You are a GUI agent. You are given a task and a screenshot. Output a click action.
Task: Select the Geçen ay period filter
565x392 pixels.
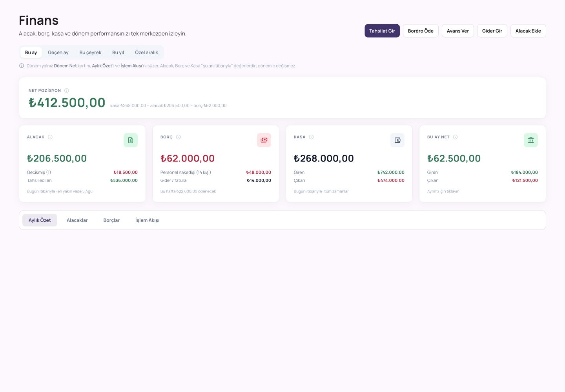[x=58, y=53]
